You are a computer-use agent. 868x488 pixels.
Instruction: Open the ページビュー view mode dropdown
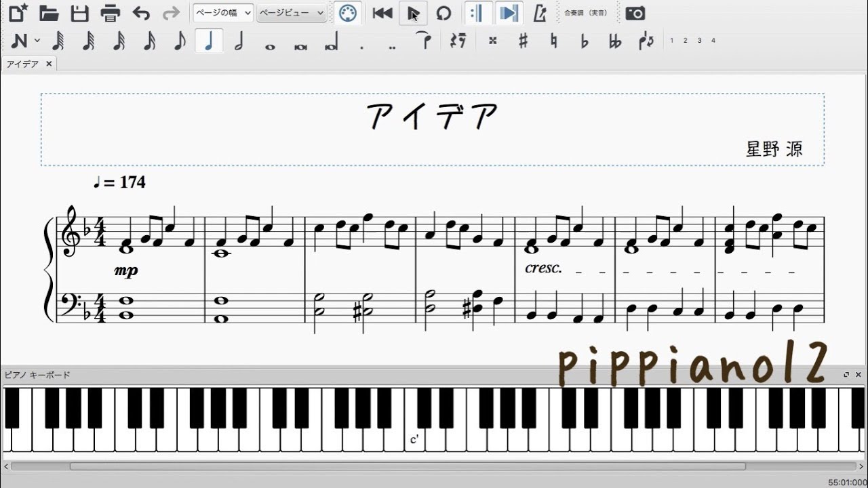point(291,13)
